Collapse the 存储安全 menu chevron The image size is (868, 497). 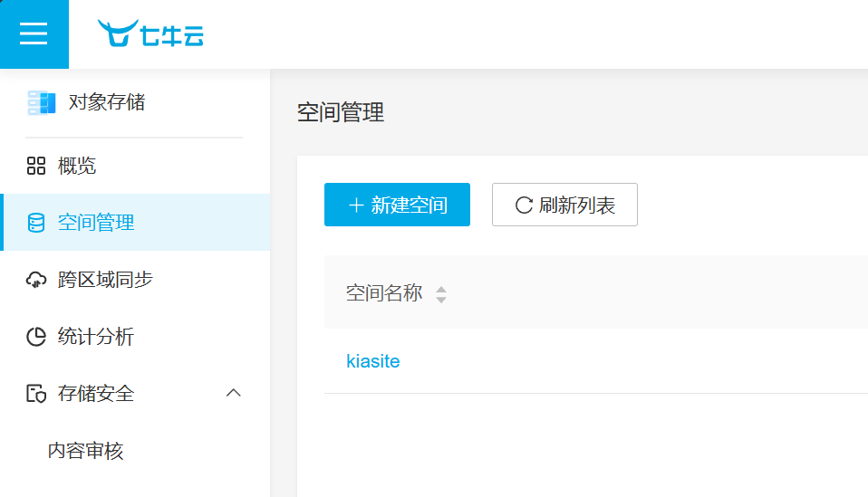233,393
